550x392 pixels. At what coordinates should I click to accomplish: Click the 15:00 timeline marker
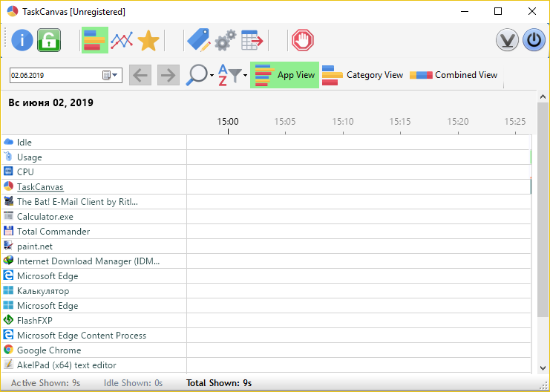(228, 122)
